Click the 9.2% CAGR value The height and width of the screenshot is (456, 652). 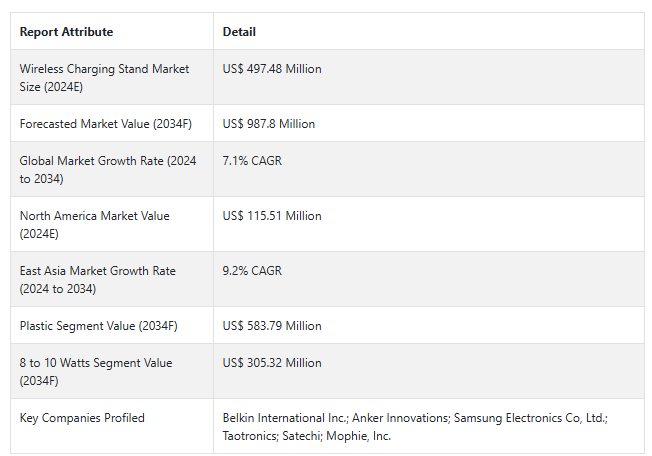point(252,271)
